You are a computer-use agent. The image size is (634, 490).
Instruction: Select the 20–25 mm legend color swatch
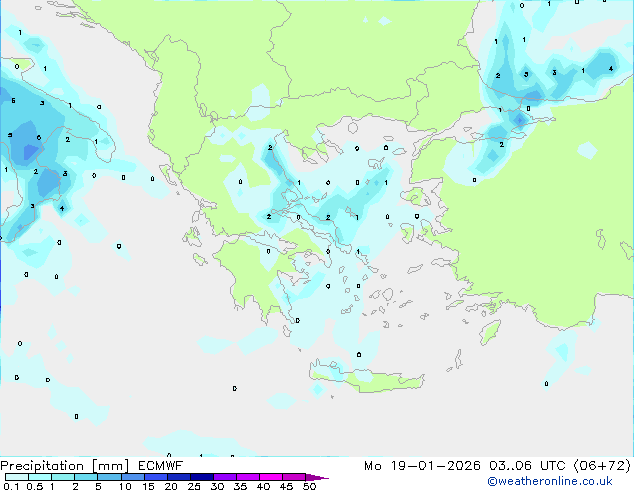tap(179, 477)
